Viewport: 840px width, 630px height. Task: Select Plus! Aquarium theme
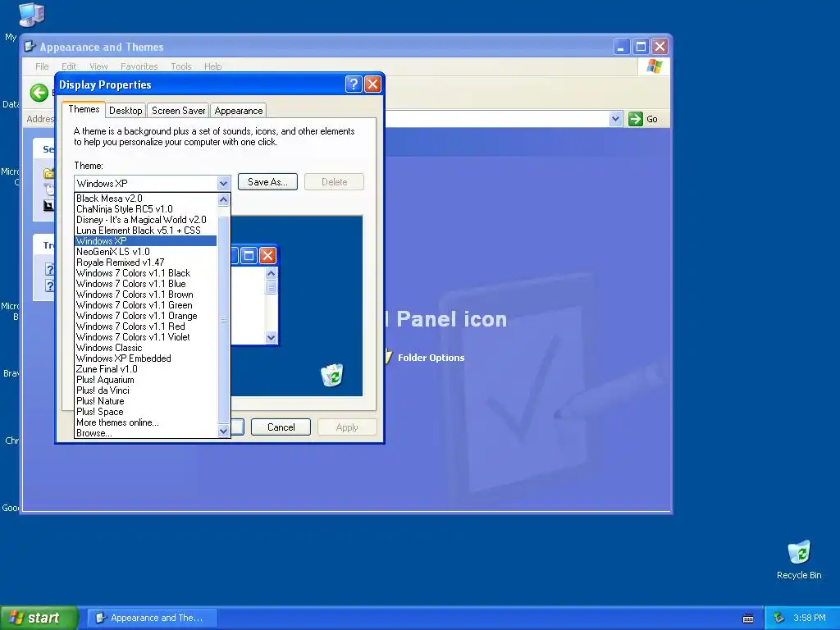tap(146, 380)
